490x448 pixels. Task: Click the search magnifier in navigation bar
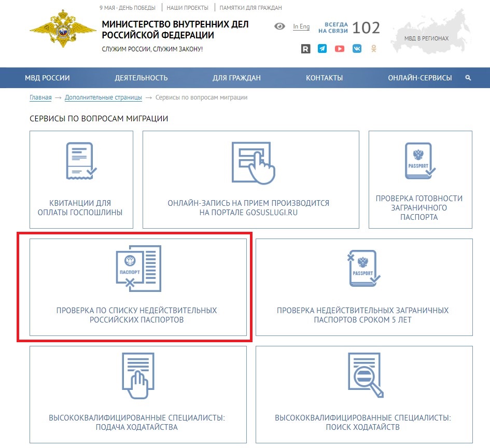[x=468, y=78]
